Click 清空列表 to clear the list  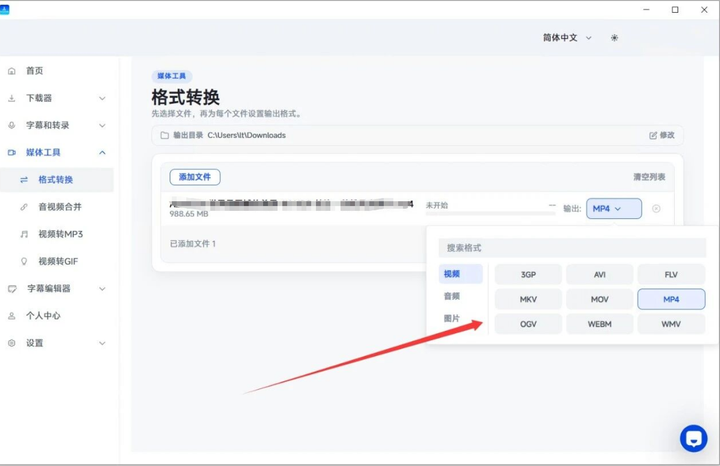pyautogui.click(x=649, y=177)
